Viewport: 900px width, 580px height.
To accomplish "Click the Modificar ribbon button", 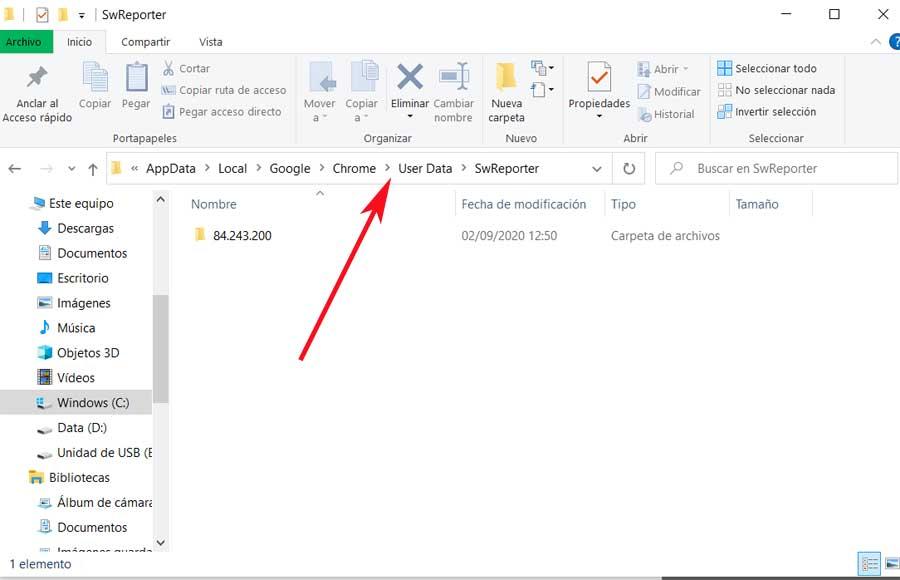I will click(669, 92).
